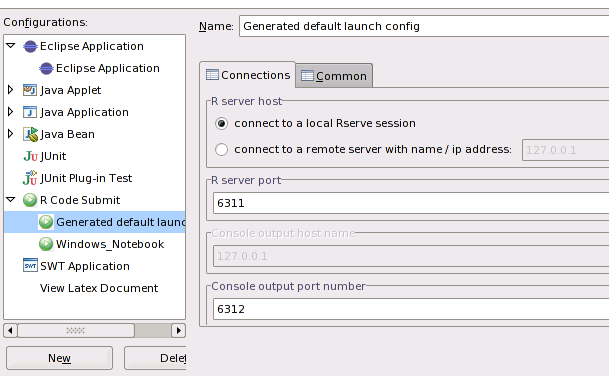Select connect to a remote server option
The image size is (609, 376).
(221, 150)
